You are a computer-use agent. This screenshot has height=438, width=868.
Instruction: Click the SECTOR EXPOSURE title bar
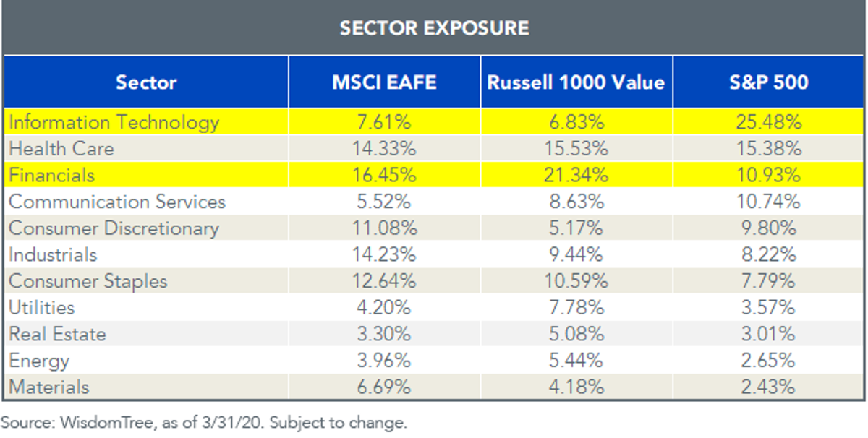coord(434,27)
